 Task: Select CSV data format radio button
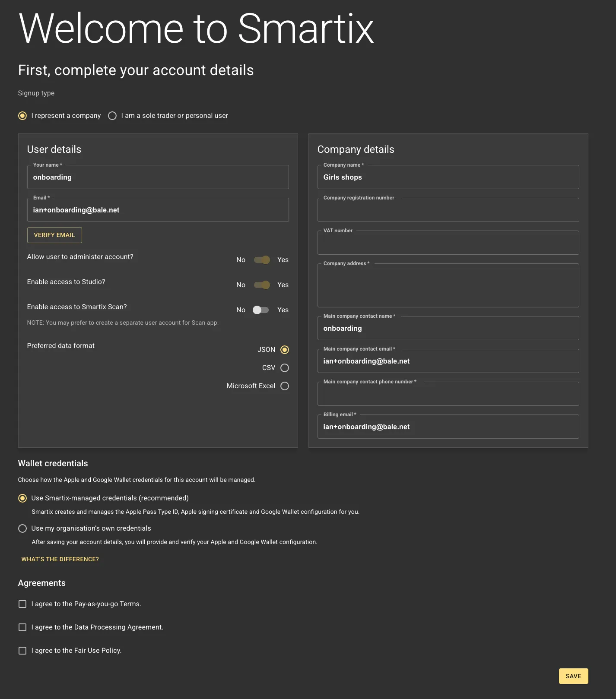click(285, 368)
